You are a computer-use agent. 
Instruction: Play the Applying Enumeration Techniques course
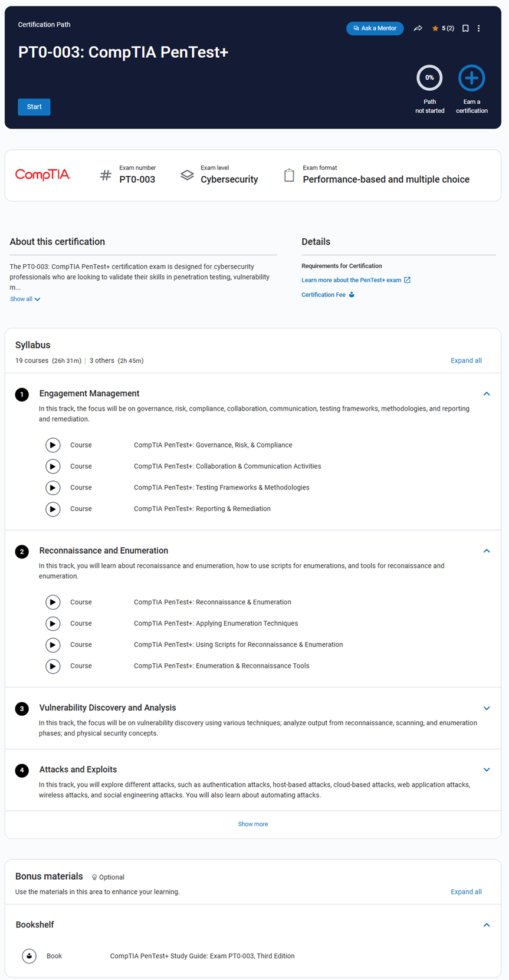[x=53, y=623]
